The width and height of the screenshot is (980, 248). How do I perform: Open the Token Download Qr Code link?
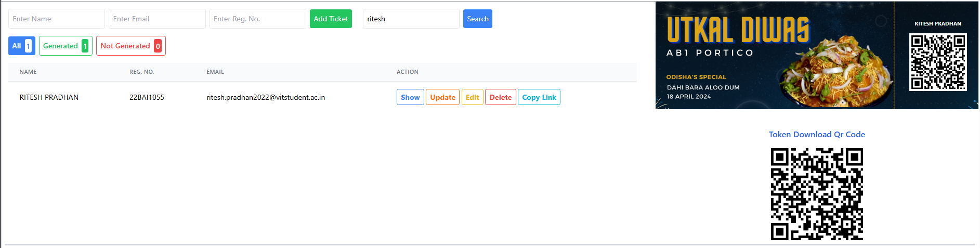[x=817, y=134]
